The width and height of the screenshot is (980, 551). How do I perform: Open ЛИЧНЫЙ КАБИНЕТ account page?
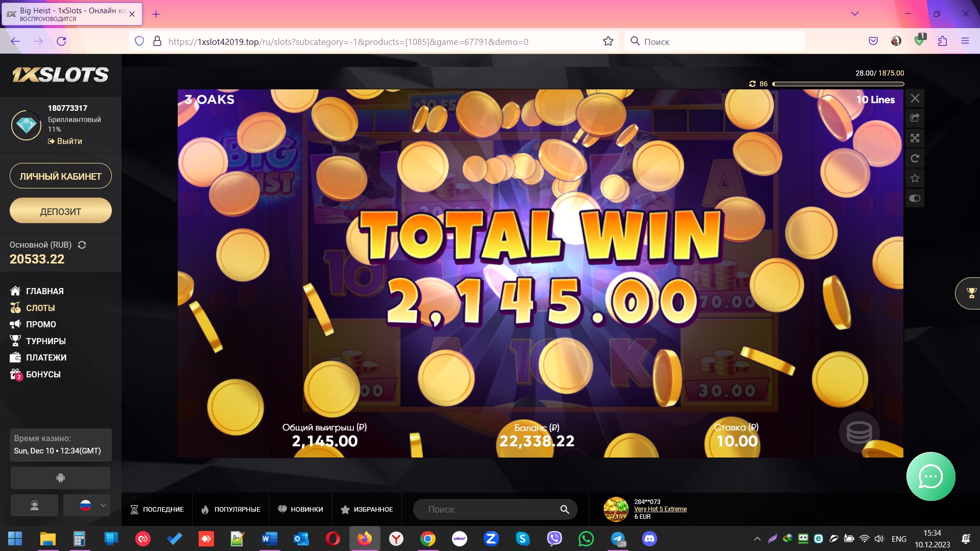[x=61, y=176]
